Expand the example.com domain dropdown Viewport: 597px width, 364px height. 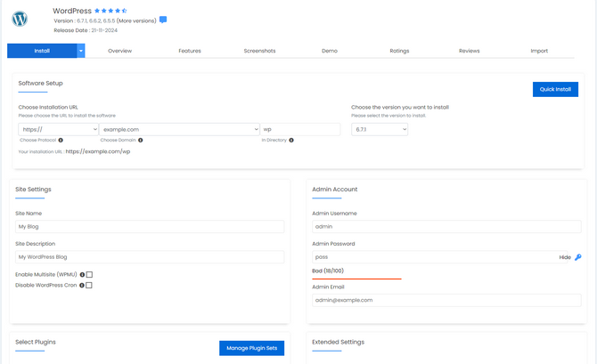pyautogui.click(x=179, y=129)
